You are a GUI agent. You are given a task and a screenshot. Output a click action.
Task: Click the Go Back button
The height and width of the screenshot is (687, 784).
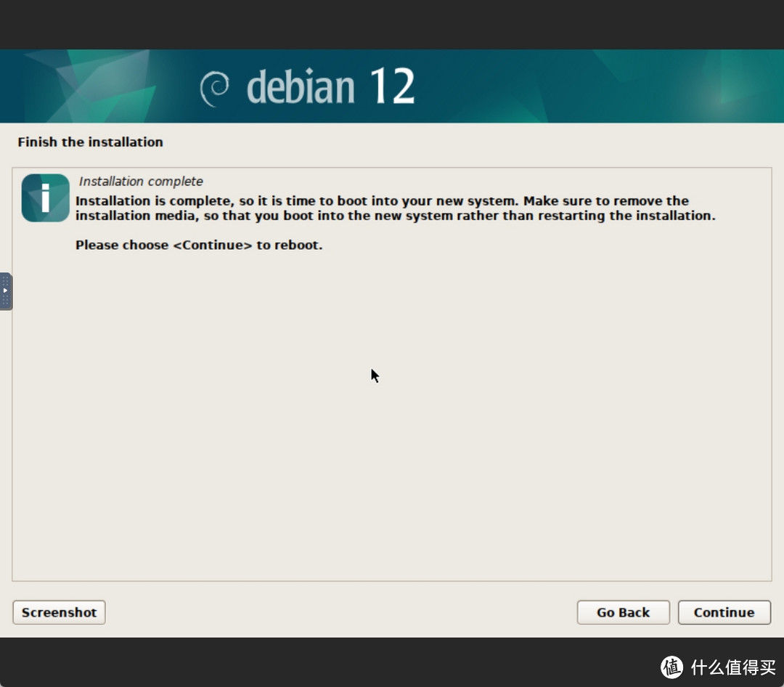(x=623, y=612)
